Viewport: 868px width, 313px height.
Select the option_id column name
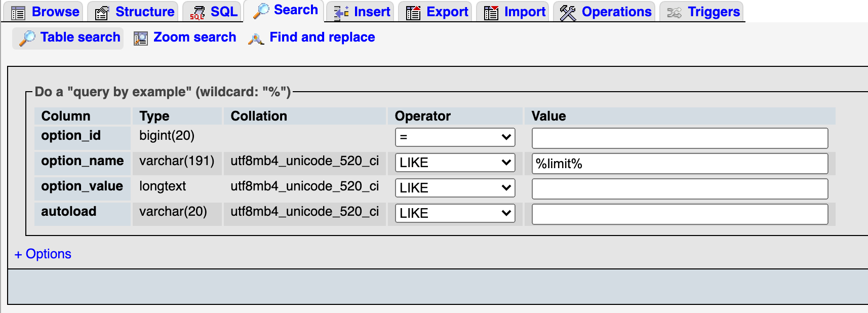point(71,136)
